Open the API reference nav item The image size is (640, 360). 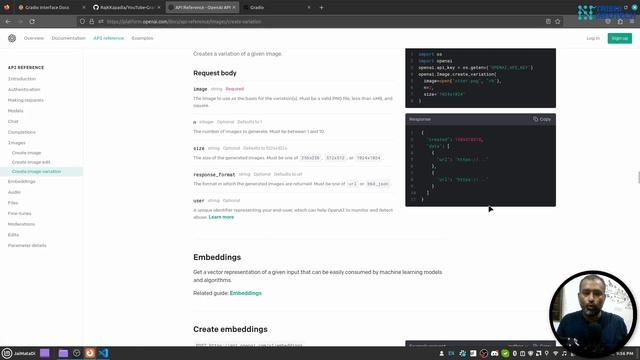(109, 38)
